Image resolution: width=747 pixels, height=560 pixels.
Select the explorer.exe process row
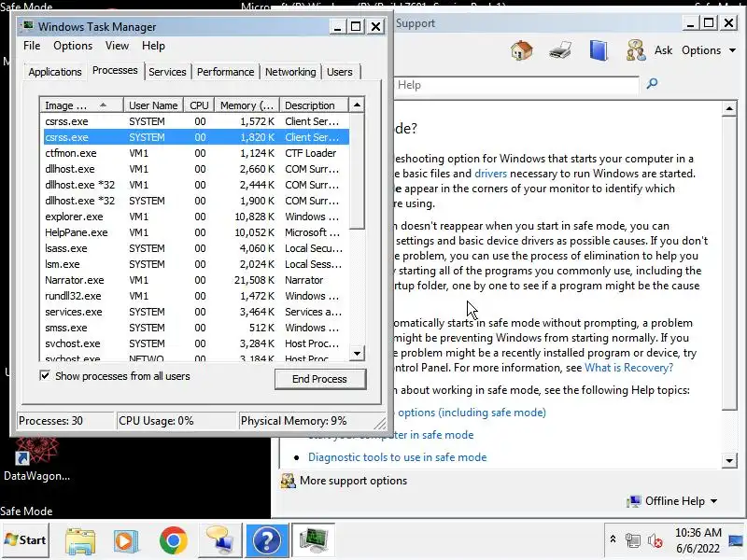point(195,217)
